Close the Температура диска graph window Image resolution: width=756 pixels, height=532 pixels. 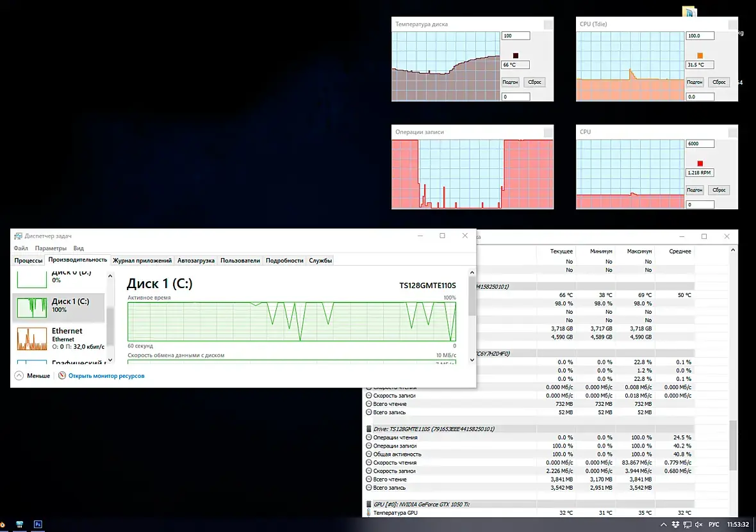tap(548, 24)
